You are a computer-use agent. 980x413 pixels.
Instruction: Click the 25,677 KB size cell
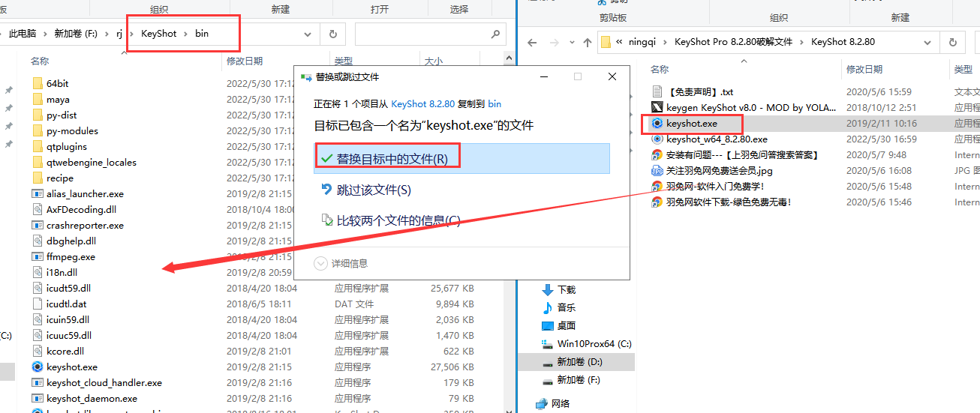(453, 288)
